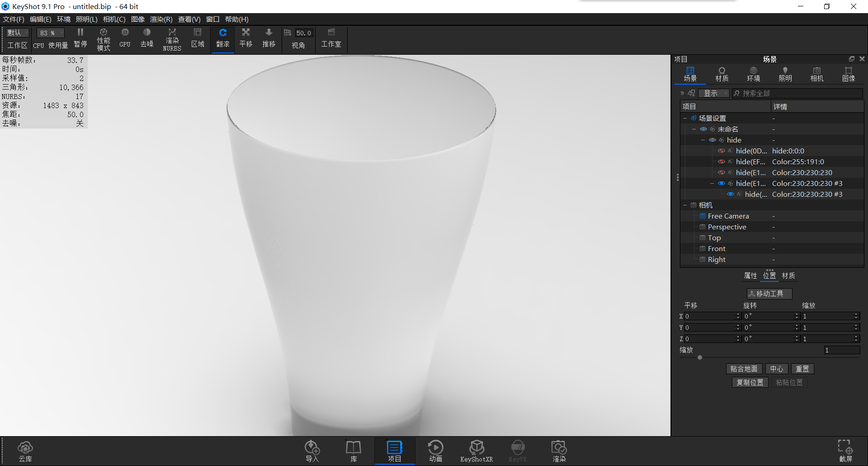Open the 工作室 (Studio) panel icon
The height and width of the screenshot is (466, 868).
(331, 38)
